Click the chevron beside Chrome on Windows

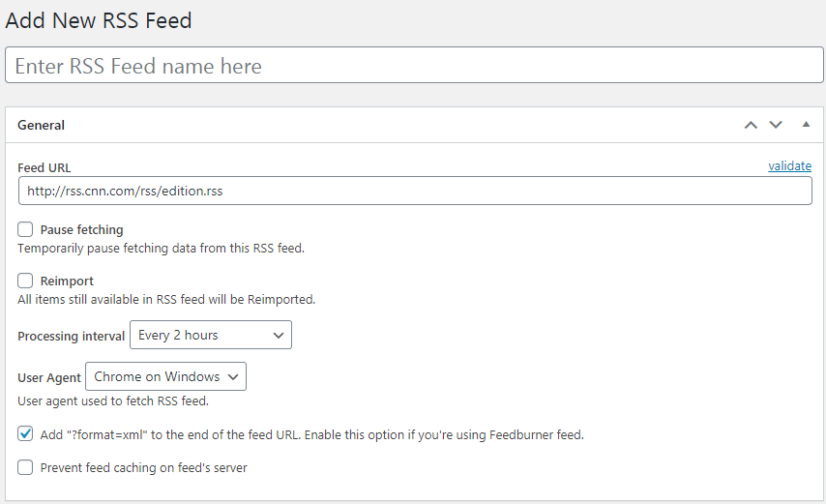point(233,377)
